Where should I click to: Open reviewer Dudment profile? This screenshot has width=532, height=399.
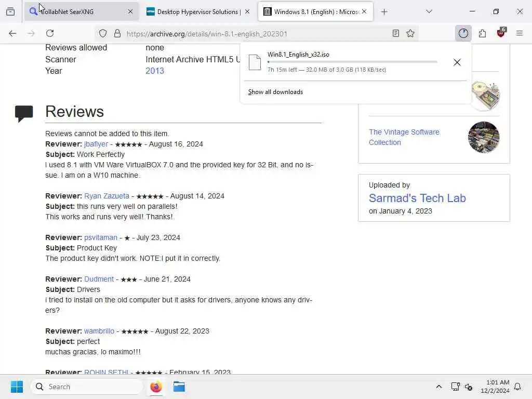click(x=99, y=279)
